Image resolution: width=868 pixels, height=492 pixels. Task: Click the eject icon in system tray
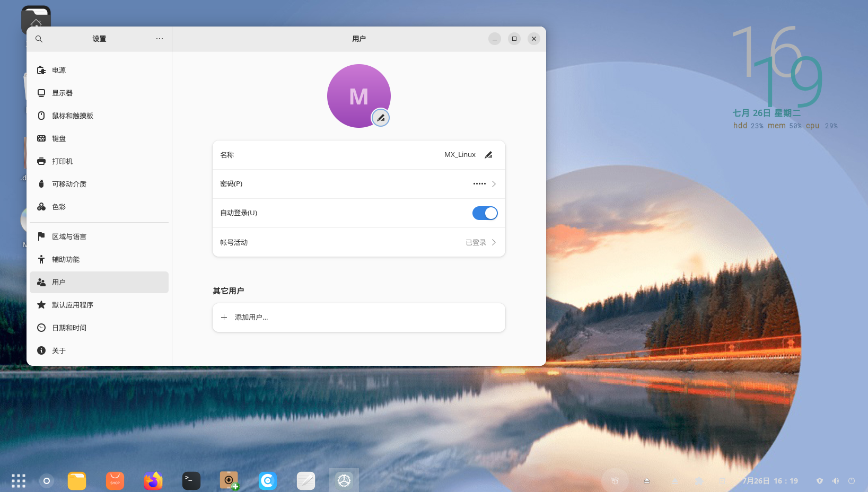coord(647,481)
